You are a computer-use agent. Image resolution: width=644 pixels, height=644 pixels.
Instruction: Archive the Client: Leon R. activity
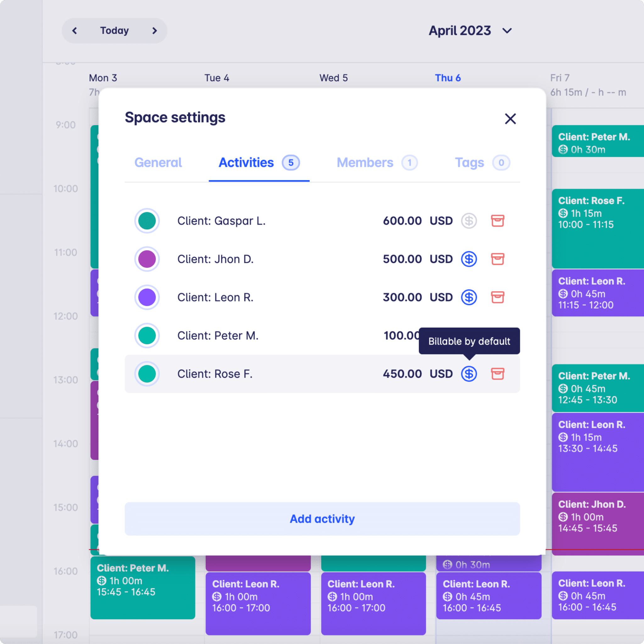(497, 297)
